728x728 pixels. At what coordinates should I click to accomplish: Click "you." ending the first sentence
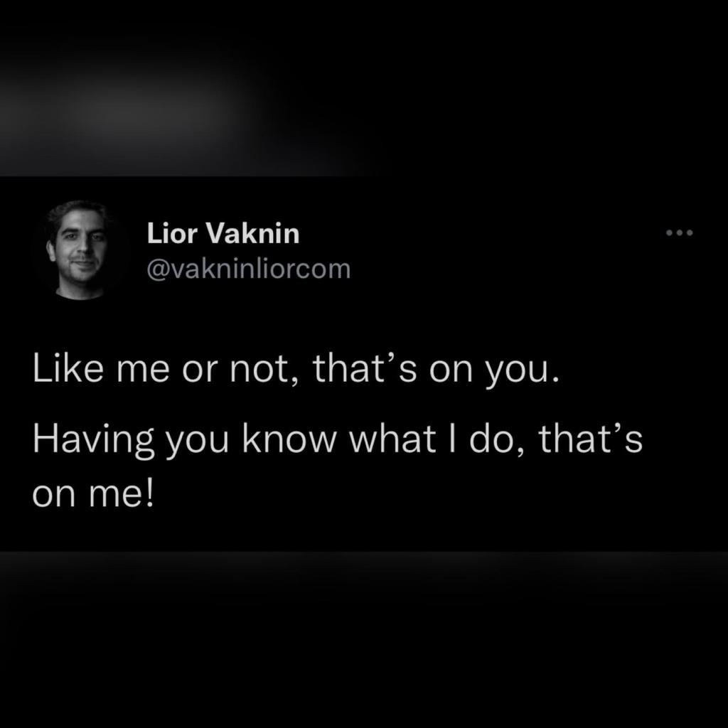(522, 373)
